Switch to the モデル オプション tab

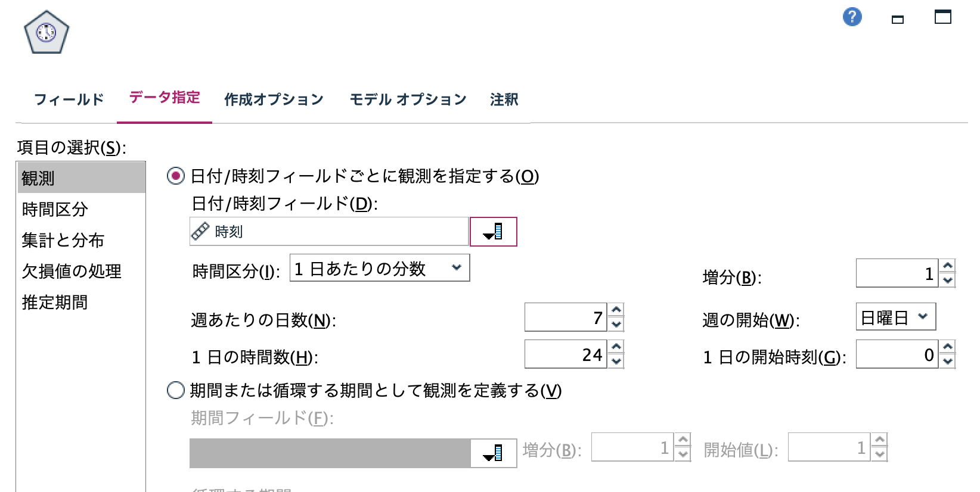point(408,99)
